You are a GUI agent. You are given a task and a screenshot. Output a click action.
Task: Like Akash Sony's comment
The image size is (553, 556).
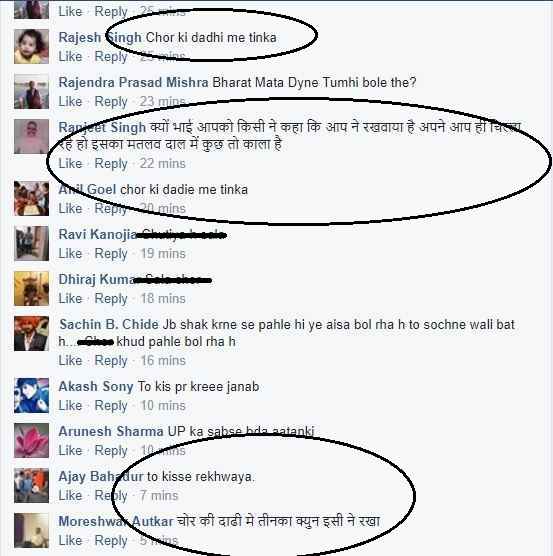[70, 406]
